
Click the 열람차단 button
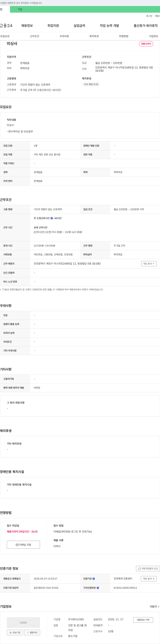click(32, 633)
